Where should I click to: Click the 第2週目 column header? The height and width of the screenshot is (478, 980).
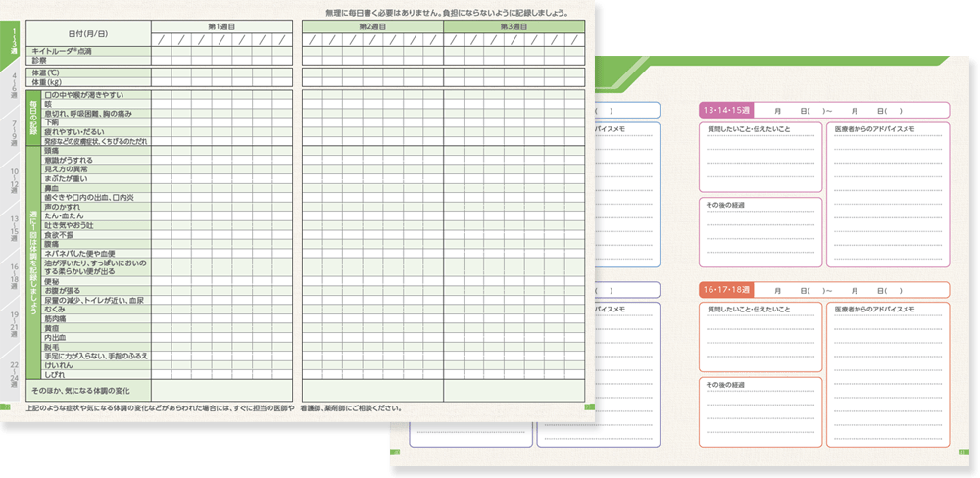pyautogui.click(x=373, y=26)
